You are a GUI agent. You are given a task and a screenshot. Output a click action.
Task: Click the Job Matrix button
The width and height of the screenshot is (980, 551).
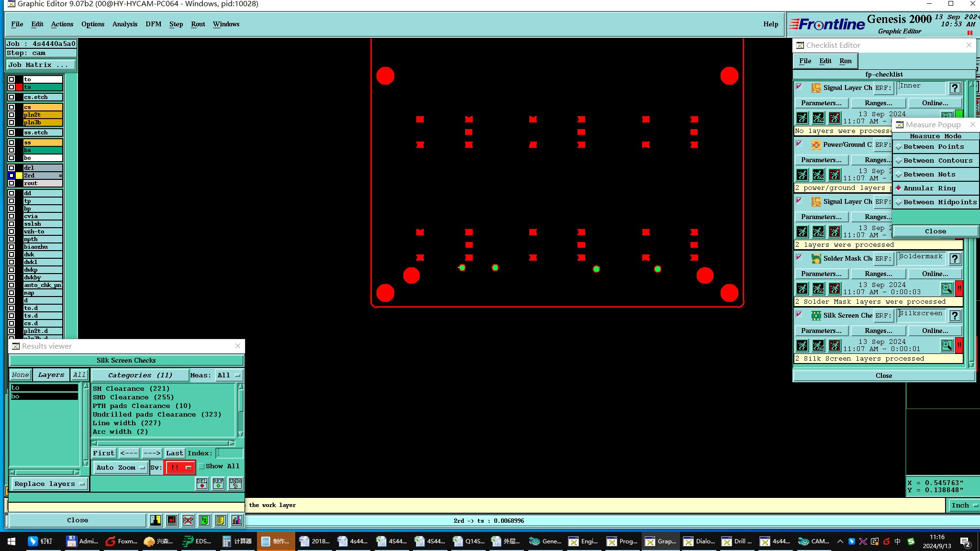tap(40, 65)
